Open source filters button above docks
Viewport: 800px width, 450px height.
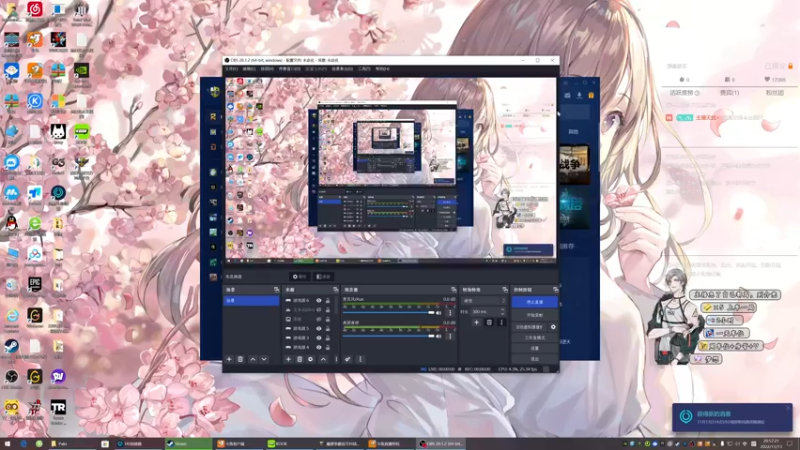tap(323, 277)
